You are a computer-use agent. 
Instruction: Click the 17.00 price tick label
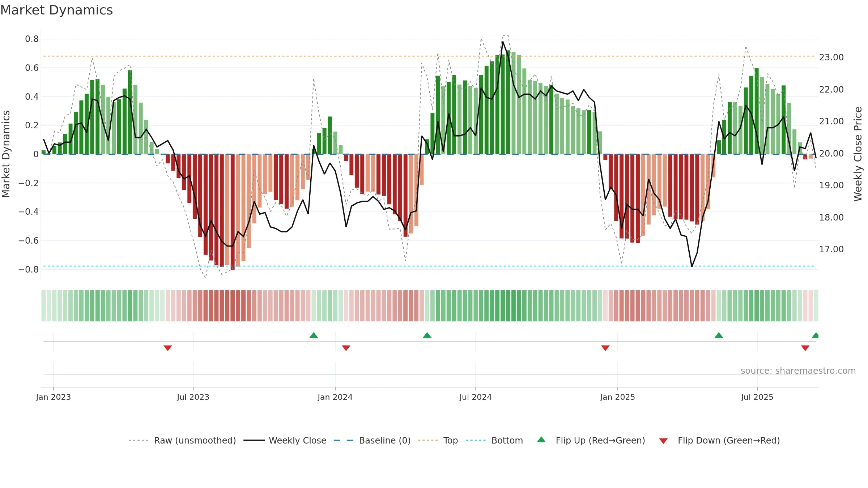tap(831, 249)
